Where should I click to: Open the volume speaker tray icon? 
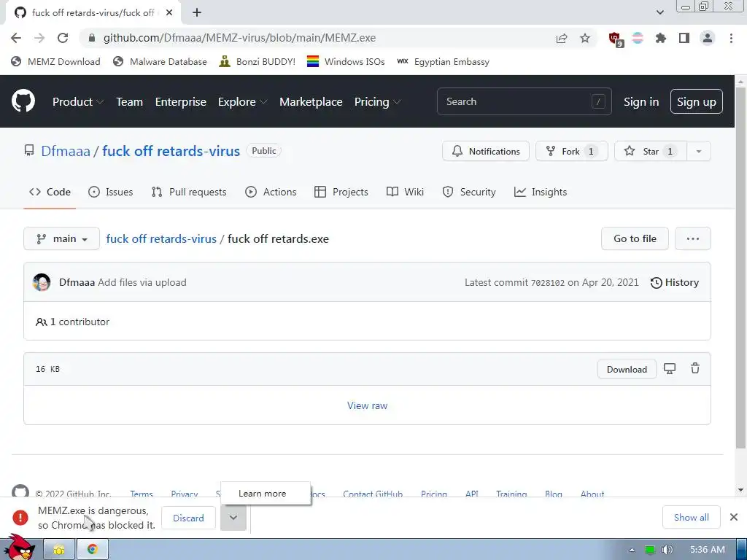pos(667,550)
